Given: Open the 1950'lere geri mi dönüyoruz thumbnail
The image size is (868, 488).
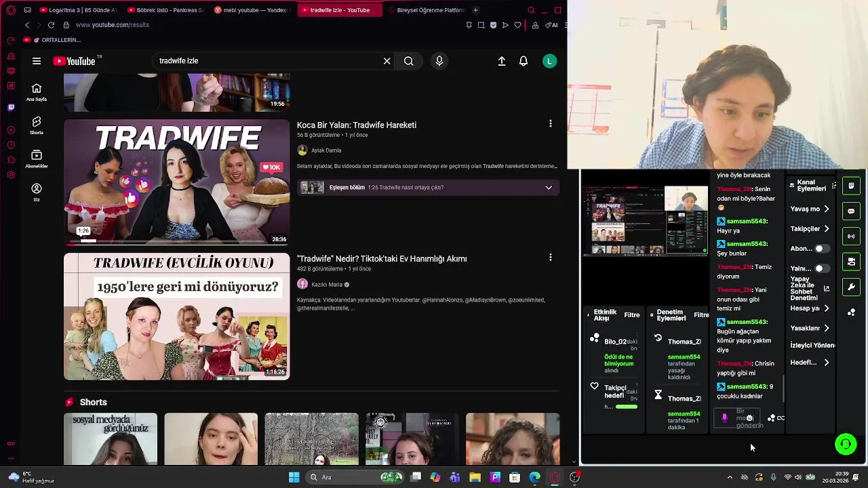Looking at the screenshot, I should [x=177, y=317].
